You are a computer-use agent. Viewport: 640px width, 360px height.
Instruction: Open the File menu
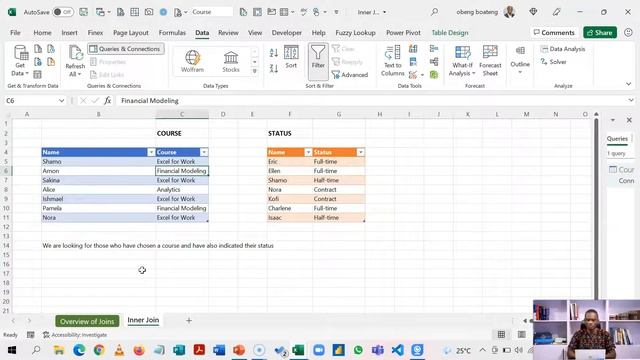click(16, 33)
